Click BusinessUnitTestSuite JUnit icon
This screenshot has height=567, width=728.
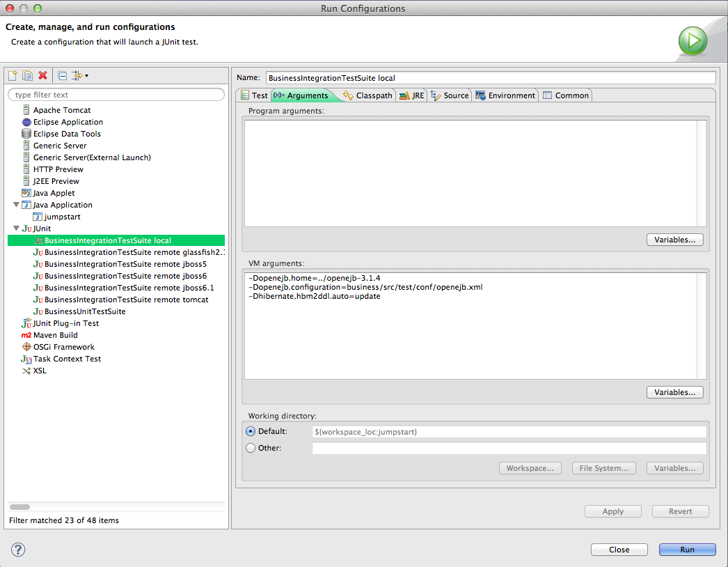click(x=38, y=311)
